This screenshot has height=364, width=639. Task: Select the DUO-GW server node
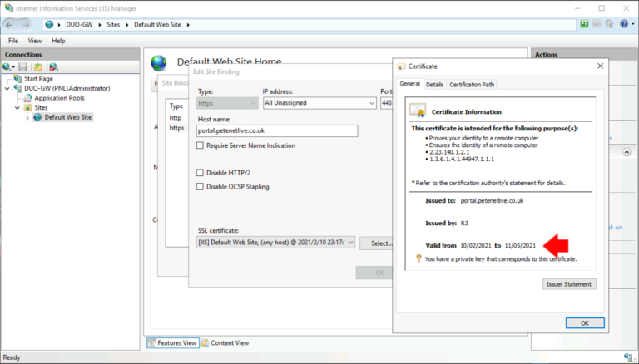tap(67, 88)
